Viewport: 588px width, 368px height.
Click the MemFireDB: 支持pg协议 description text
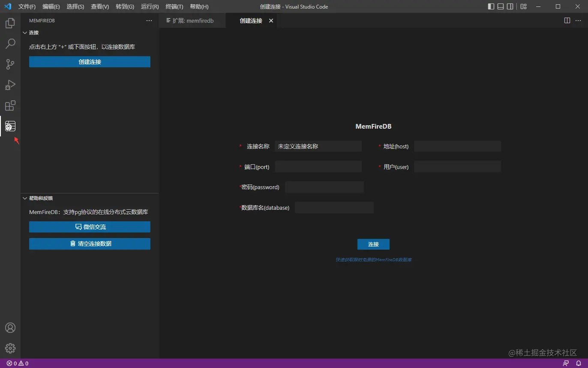[x=89, y=212]
